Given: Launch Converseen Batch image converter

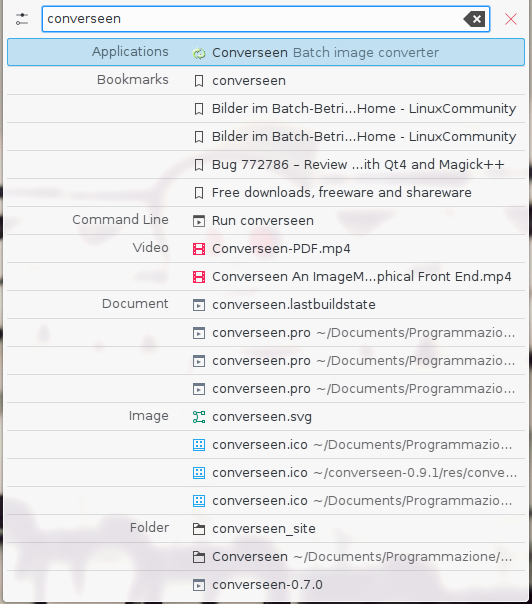Looking at the screenshot, I should (x=266, y=52).
